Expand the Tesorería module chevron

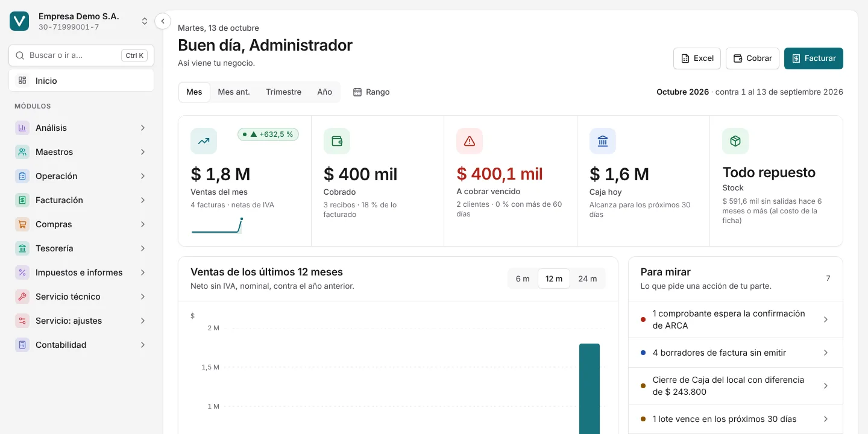point(143,248)
